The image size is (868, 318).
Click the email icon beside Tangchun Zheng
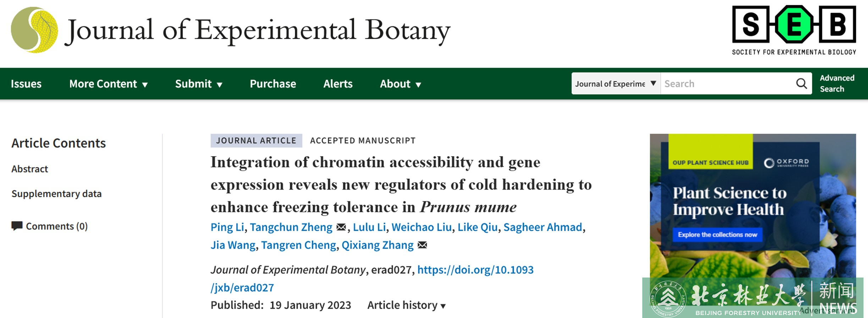(341, 227)
